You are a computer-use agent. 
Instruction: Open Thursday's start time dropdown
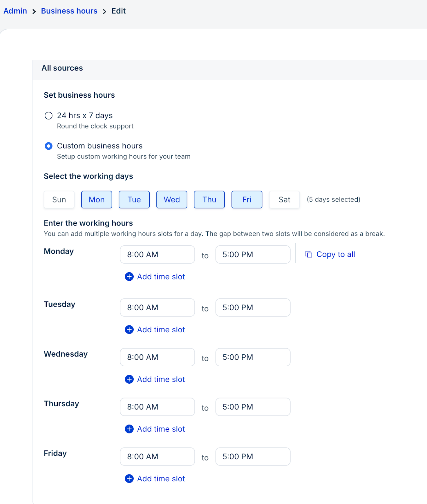point(157,407)
